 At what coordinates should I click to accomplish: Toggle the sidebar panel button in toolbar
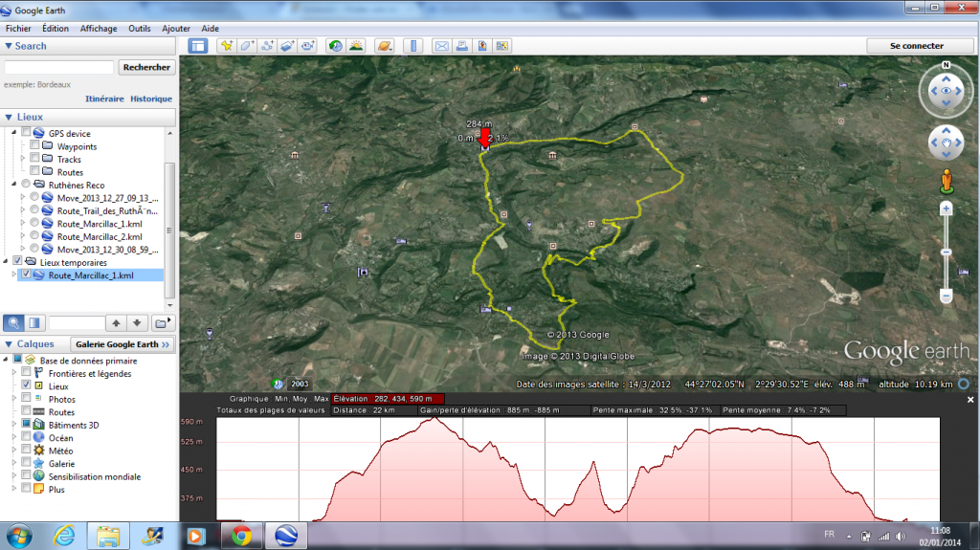tap(198, 46)
